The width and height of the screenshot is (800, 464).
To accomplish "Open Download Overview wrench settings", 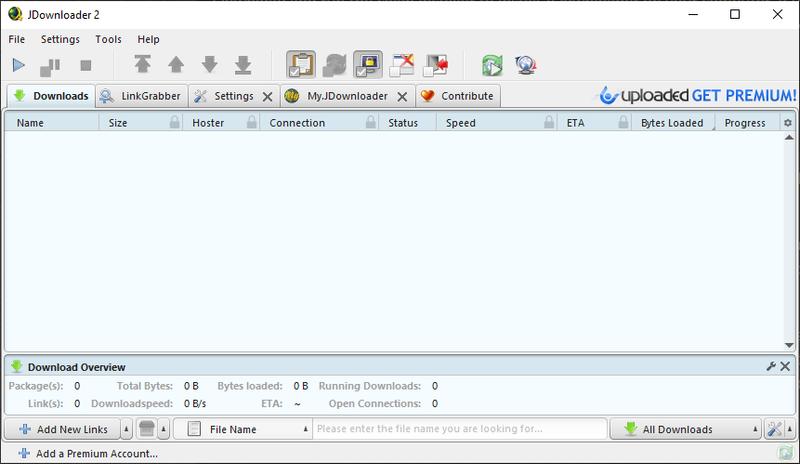I will tap(771, 367).
